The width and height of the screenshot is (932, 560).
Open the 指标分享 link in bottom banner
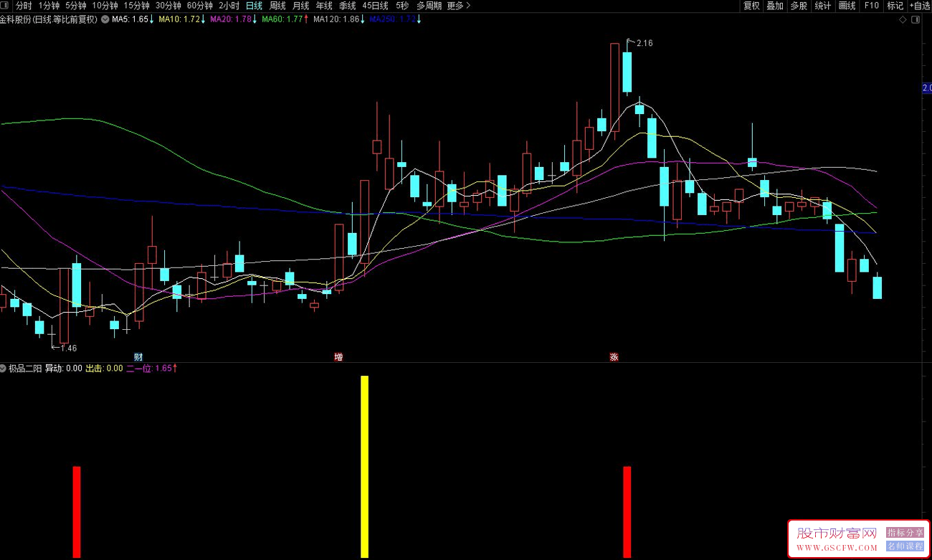point(905,533)
